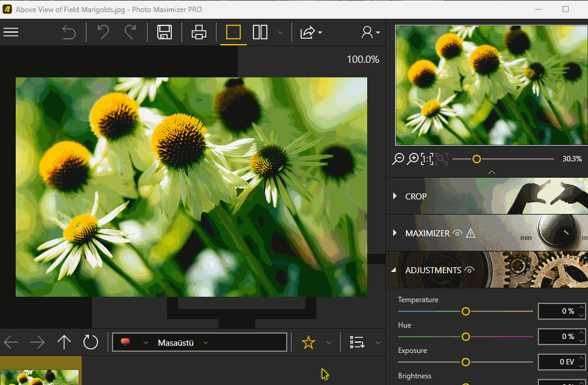588x385 pixels.
Task: Click the Save disk icon
Action: pyautogui.click(x=164, y=32)
